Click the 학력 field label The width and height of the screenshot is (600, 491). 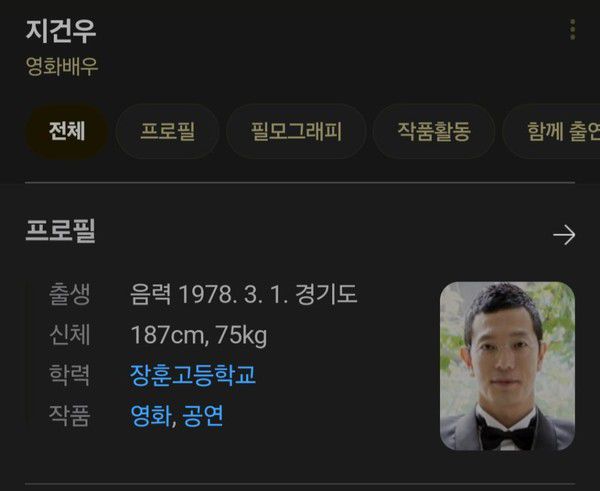(x=70, y=375)
